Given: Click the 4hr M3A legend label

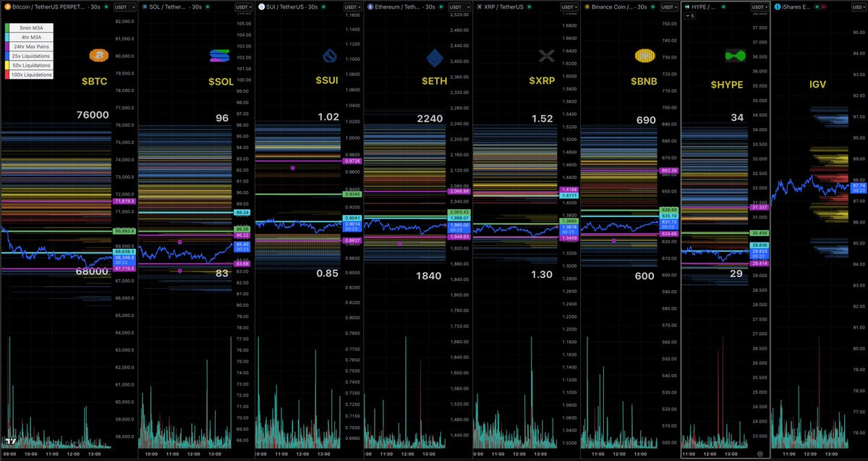Looking at the screenshot, I should 31,37.
